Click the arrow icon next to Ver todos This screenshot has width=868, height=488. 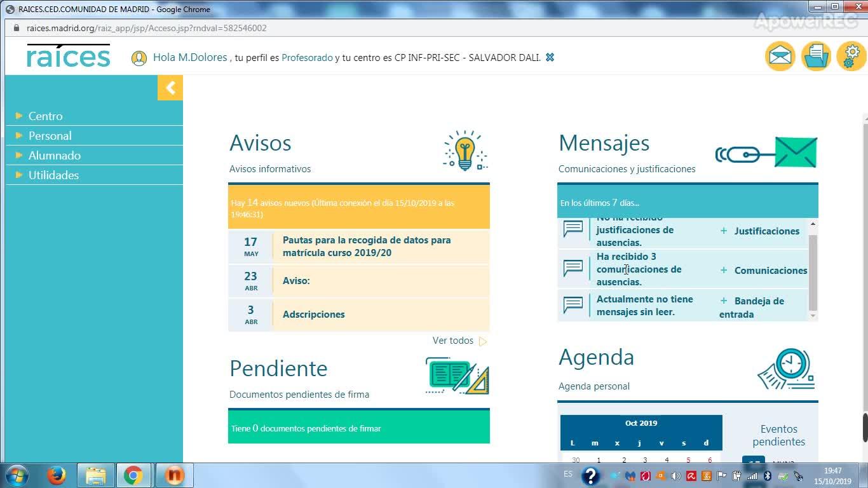click(483, 341)
